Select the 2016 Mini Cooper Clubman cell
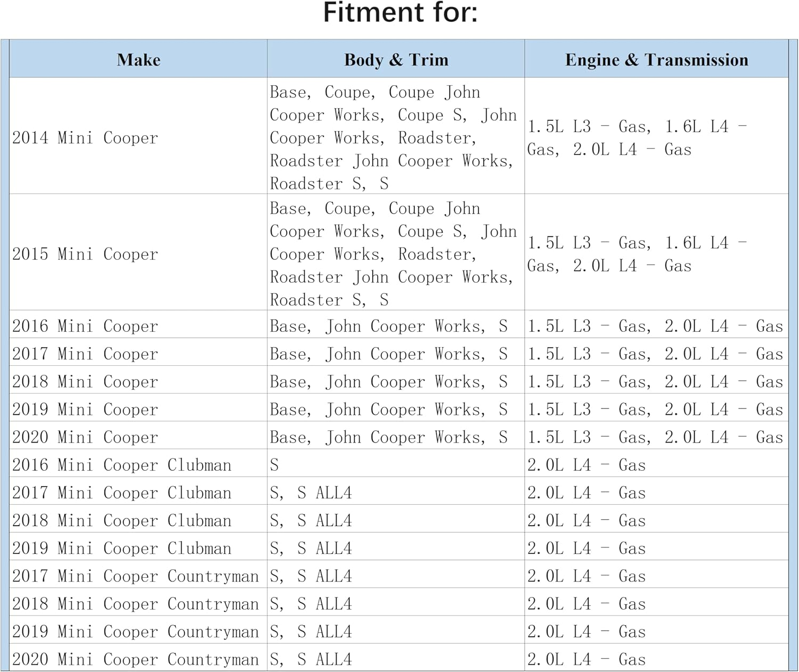Image resolution: width=799 pixels, height=672 pixels. coord(122,465)
